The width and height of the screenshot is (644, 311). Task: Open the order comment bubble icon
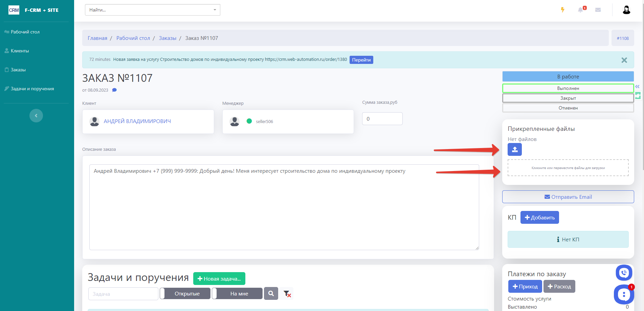tap(114, 90)
